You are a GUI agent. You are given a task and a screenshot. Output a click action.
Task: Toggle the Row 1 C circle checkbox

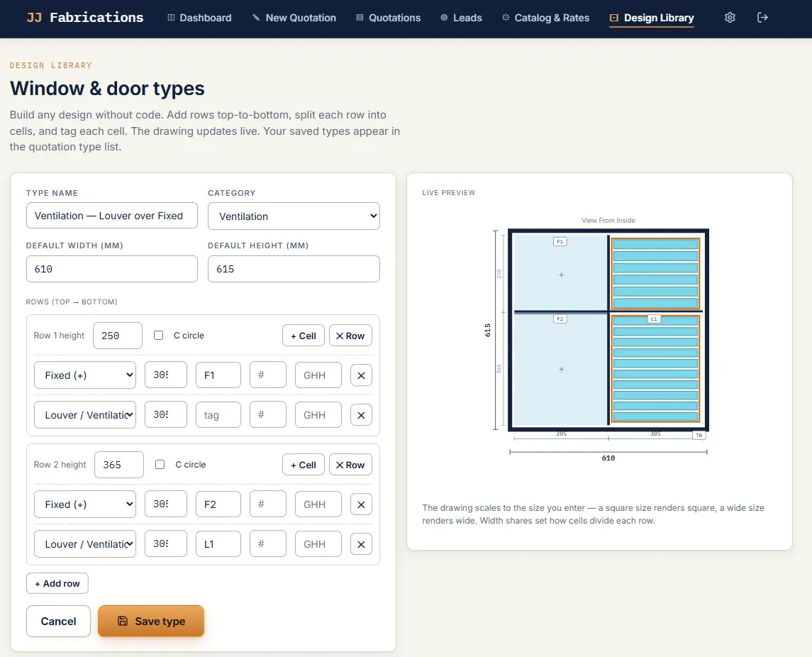click(158, 335)
